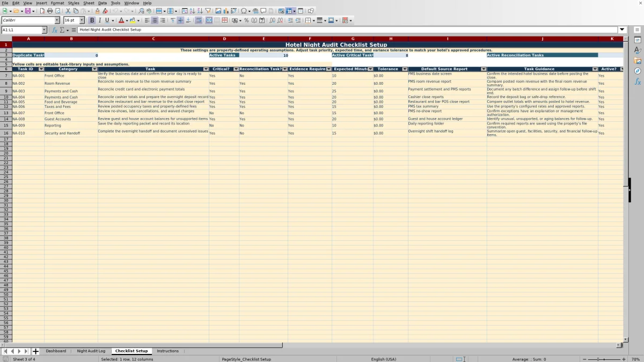Click the Merge and Center Cells icon
This screenshot has height=362, width=644.
click(x=209, y=20)
